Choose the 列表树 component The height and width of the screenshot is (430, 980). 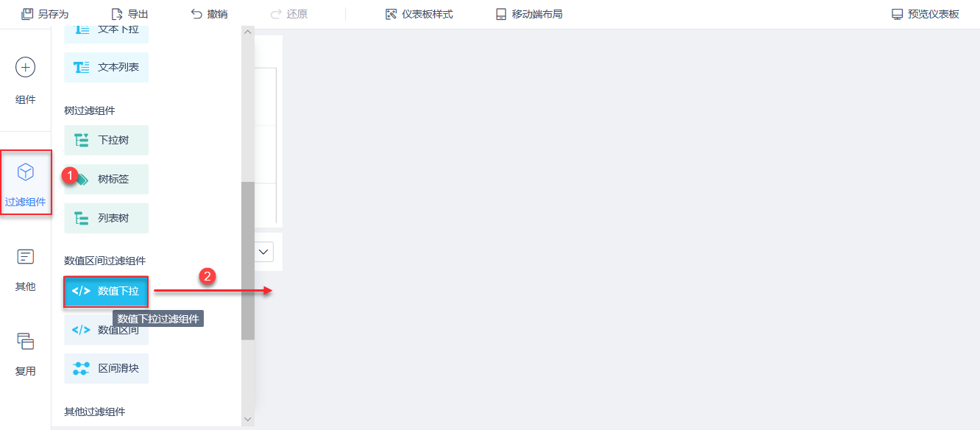tap(107, 218)
